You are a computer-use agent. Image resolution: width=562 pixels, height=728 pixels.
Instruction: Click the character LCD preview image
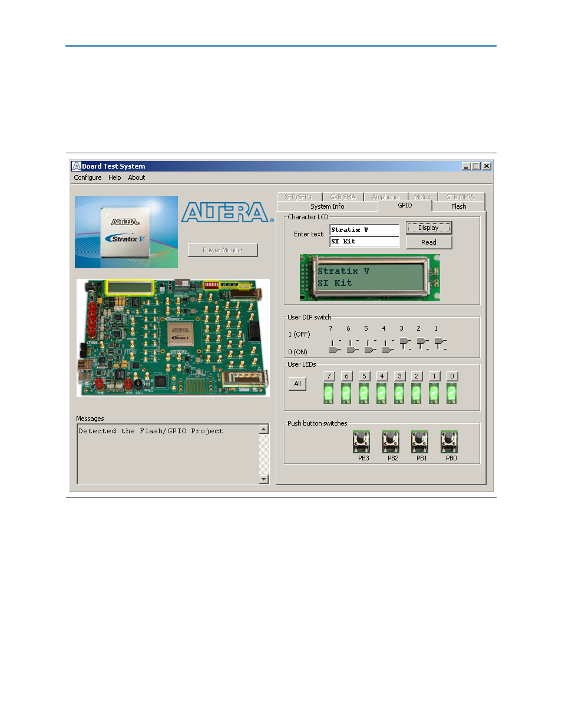370,278
